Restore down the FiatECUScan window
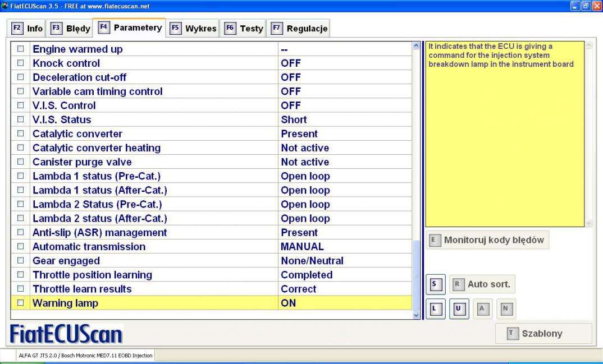Image resolution: width=603 pixels, height=364 pixels. tap(586, 6)
